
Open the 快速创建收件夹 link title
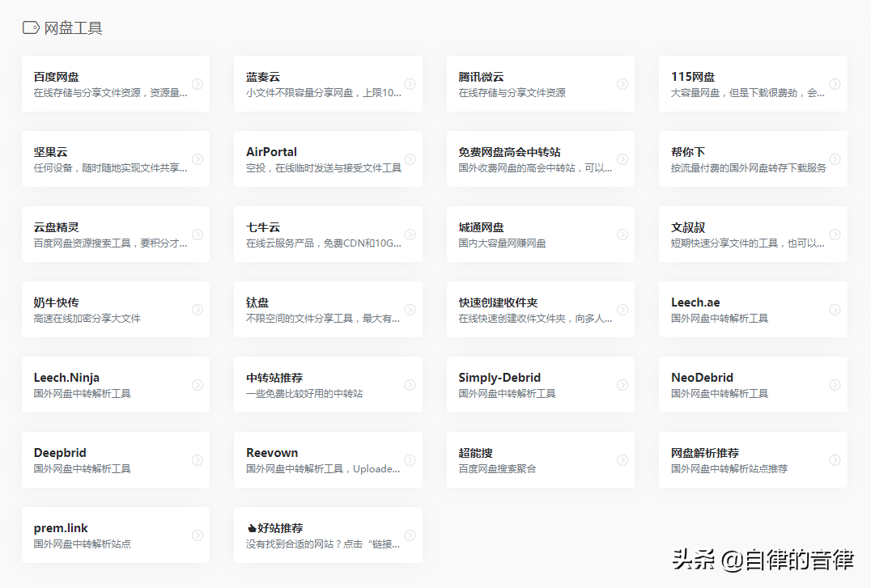499,302
